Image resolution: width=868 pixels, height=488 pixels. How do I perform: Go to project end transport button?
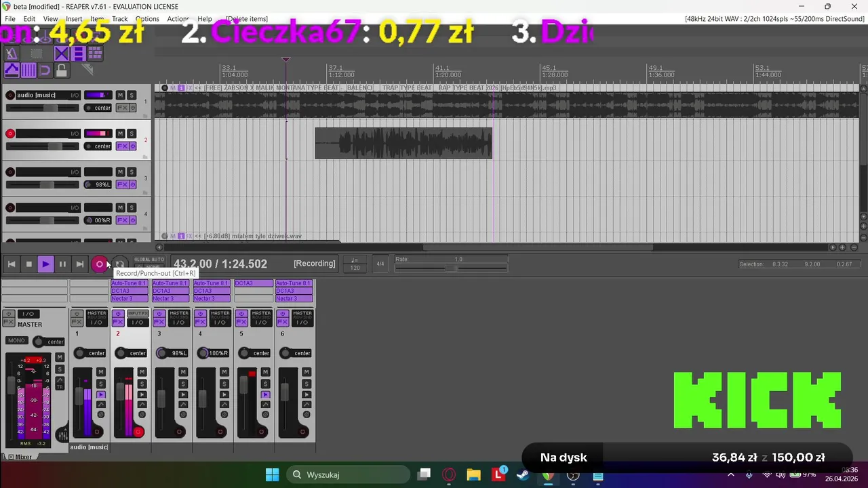click(79, 264)
